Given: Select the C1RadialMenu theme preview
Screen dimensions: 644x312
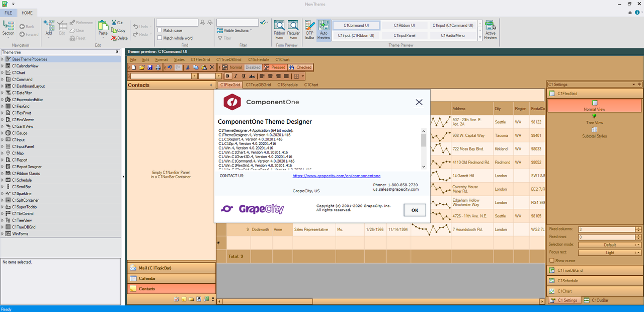Looking at the screenshot, I should [453, 35].
